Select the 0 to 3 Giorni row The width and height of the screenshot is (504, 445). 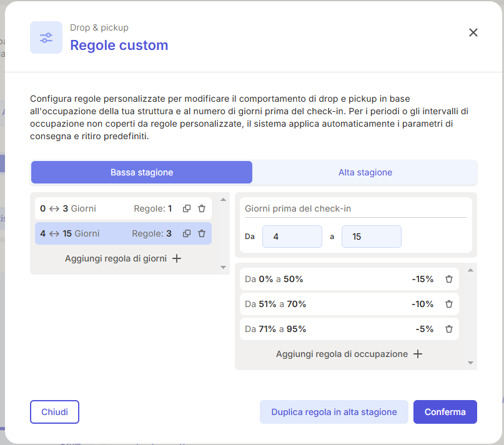[123, 208]
